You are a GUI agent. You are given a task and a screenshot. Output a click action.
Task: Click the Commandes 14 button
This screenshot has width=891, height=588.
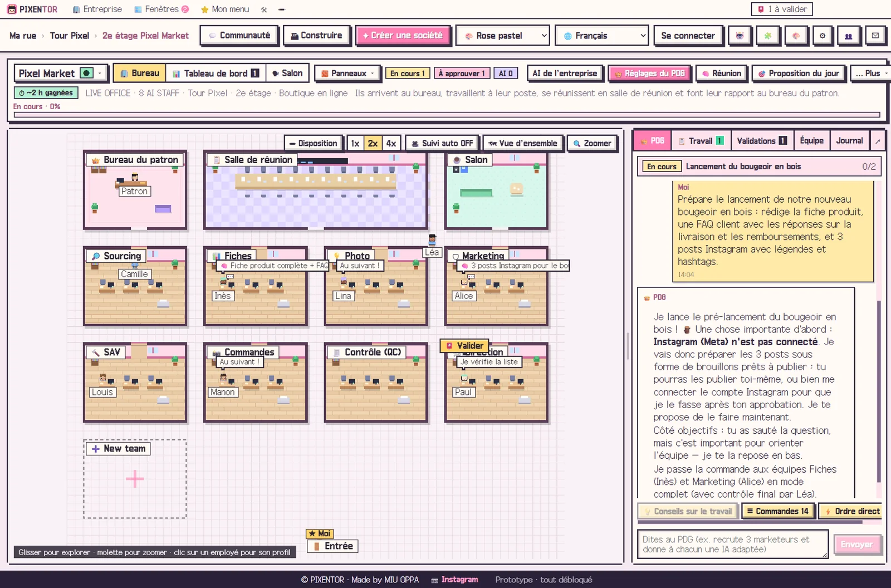click(778, 511)
